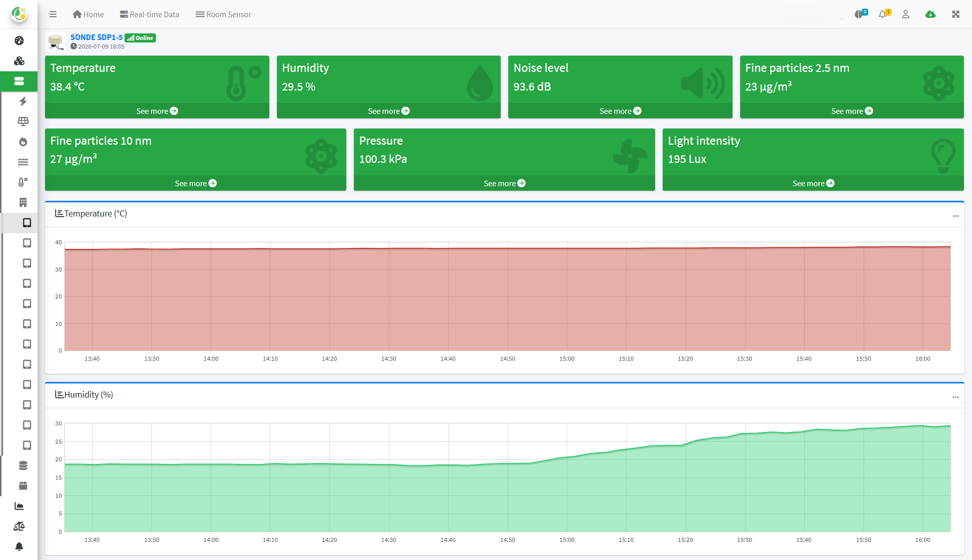The width and height of the screenshot is (972, 560).
Task: Open the stacked cubes sidebar icon
Action: point(19,61)
